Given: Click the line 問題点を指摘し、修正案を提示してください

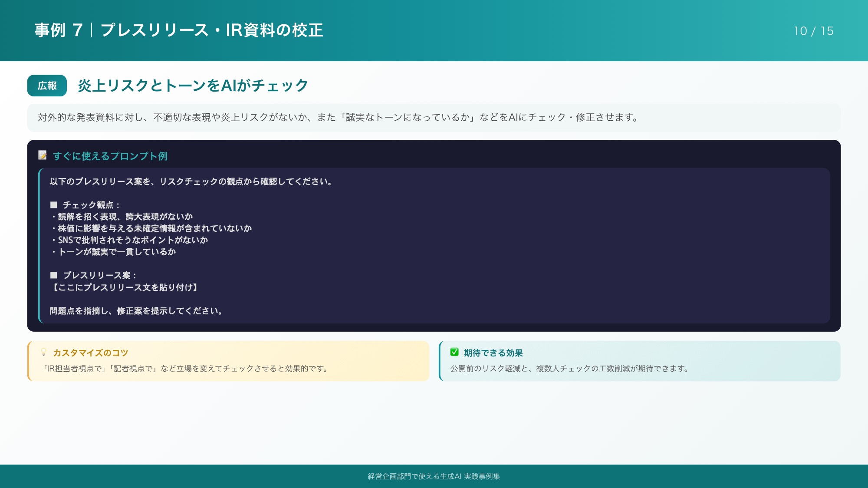Looking at the screenshot, I should [136, 311].
